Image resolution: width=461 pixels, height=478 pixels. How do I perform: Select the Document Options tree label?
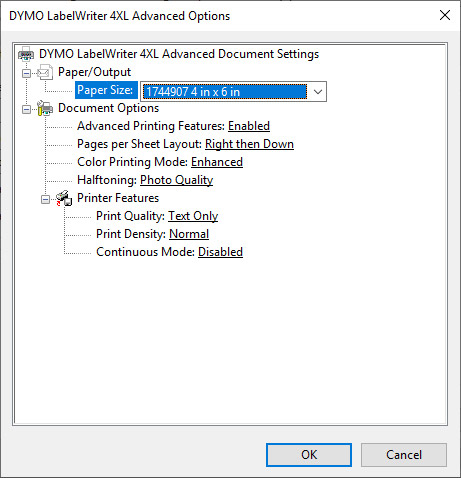click(x=108, y=108)
